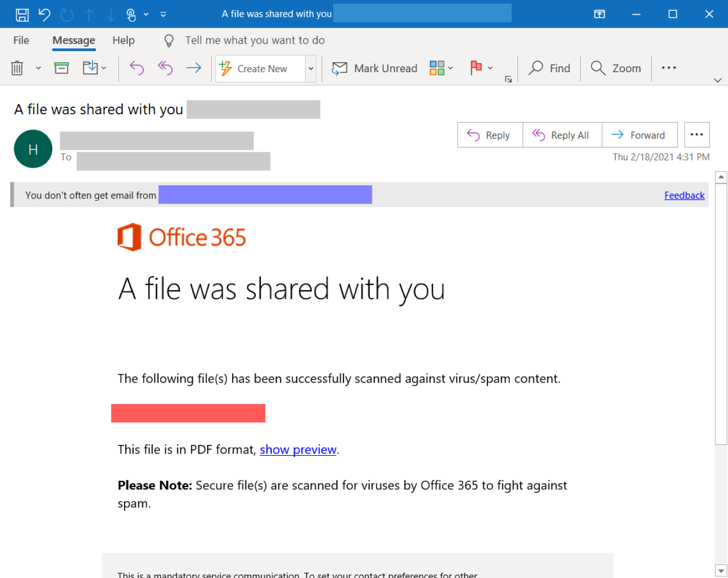The width and height of the screenshot is (728, 578).
Task: Customize Quick Access Toolbar dropdown
Action: click(x=163, y=14)
